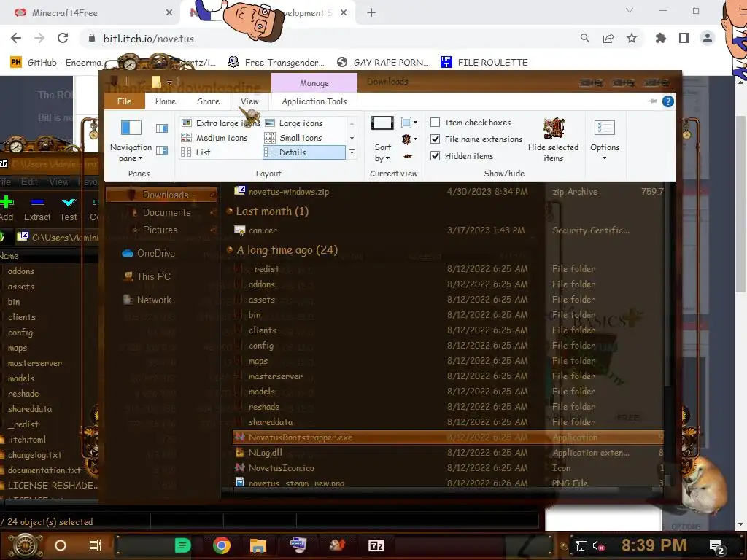
Task: Select This PC in navigation pane
Action: 147,276
